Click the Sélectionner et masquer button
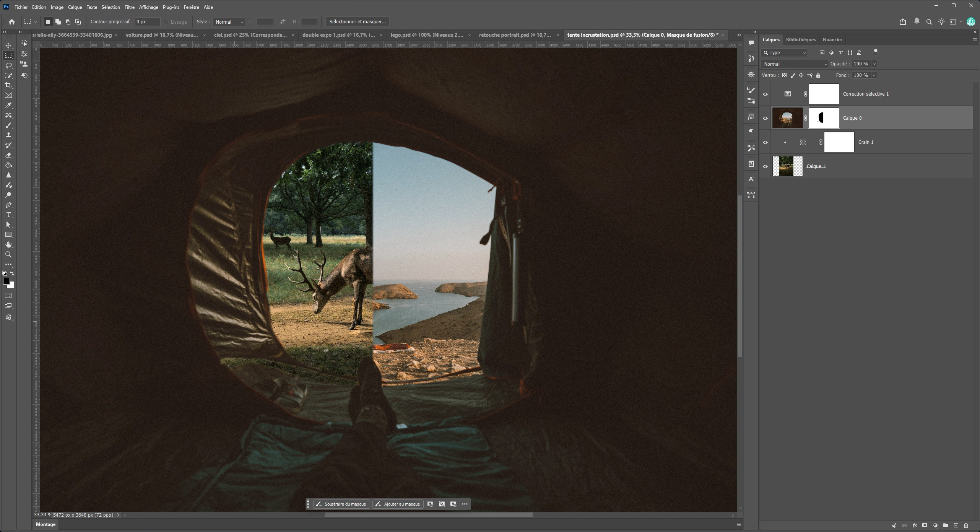 (x=358, y=22)
